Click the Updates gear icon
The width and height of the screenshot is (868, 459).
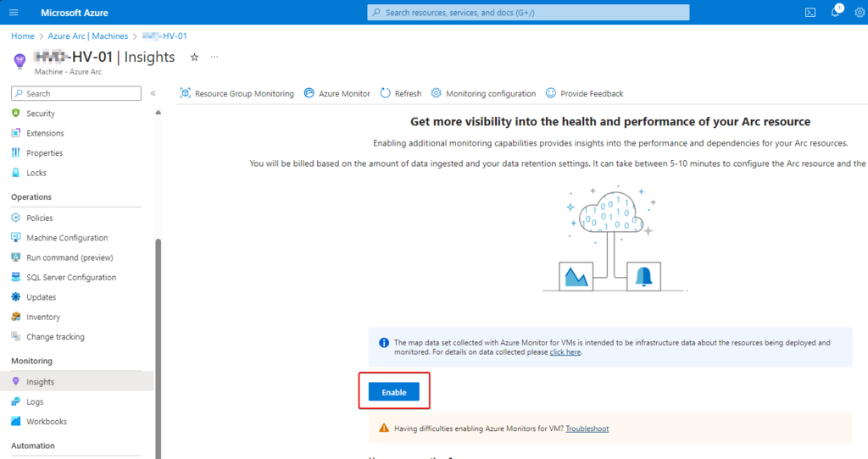[x=15, y=297]
